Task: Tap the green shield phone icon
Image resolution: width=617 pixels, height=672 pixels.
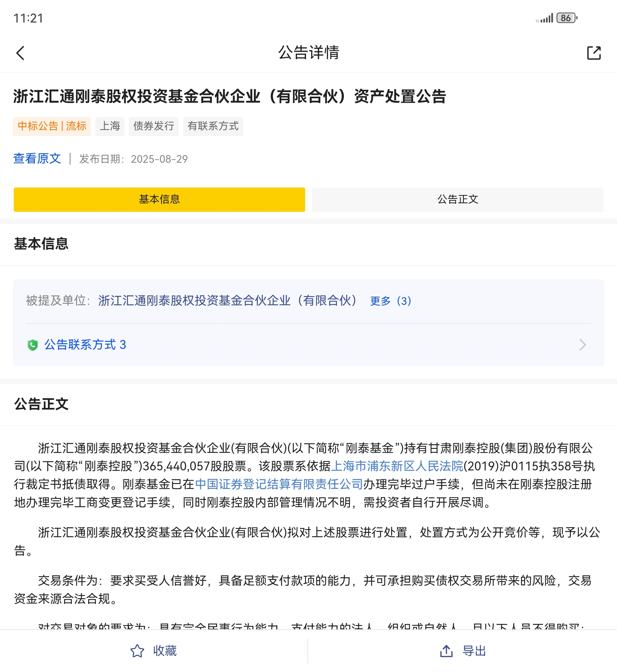Action: [x=33, y=345]
